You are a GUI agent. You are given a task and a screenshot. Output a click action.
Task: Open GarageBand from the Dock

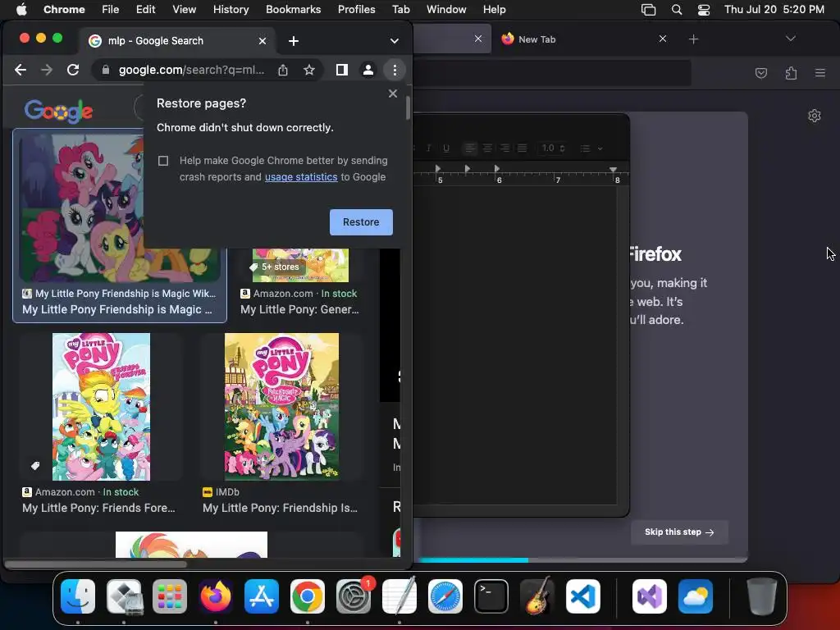pos(537,596)
